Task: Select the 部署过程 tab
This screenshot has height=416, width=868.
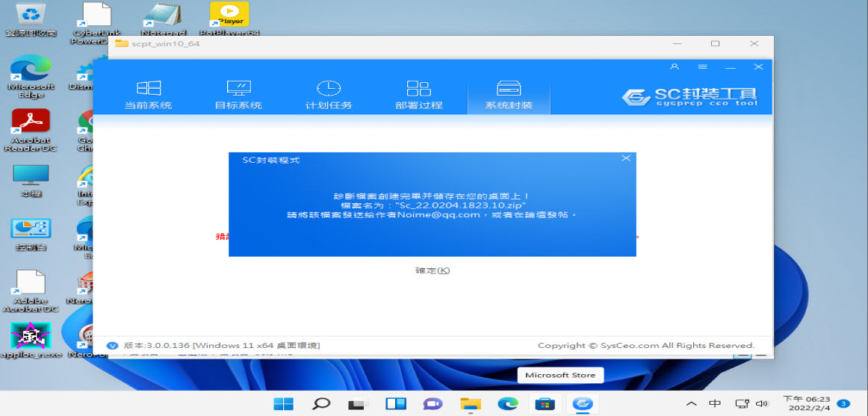Action: point(419,95)
